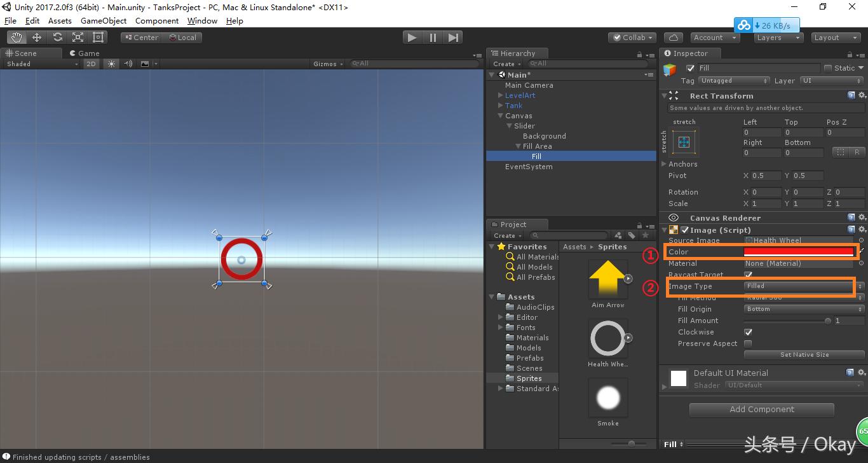This screenshot has height=463, width=868.
Task: Select the Smoke sprite thumbnail
Action: [x=607, y=397]
